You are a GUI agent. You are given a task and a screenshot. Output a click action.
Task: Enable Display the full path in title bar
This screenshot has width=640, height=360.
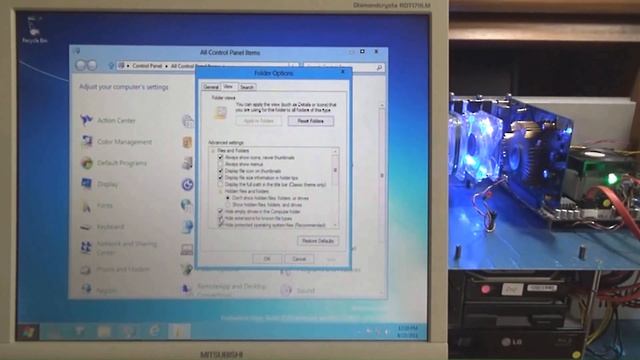tap(220, 184)
